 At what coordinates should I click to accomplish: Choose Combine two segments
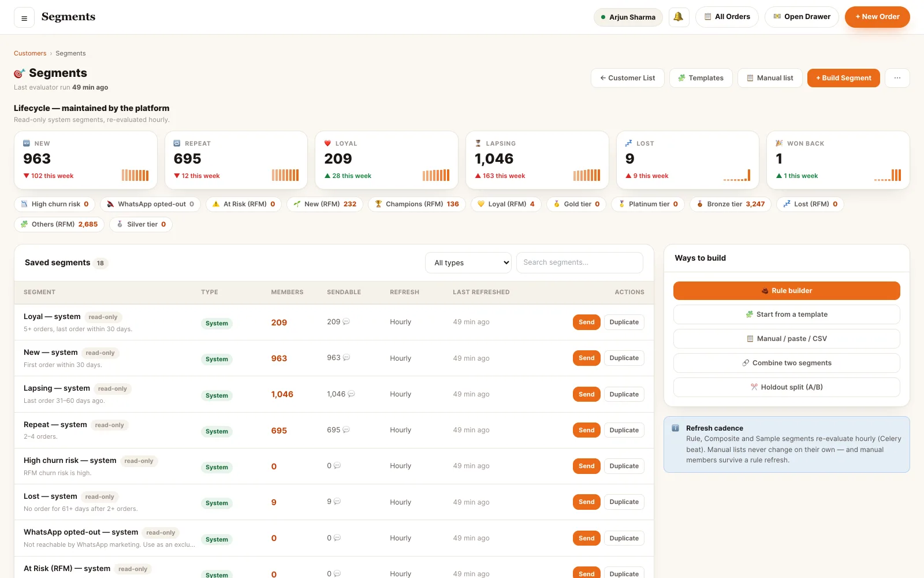787,363
